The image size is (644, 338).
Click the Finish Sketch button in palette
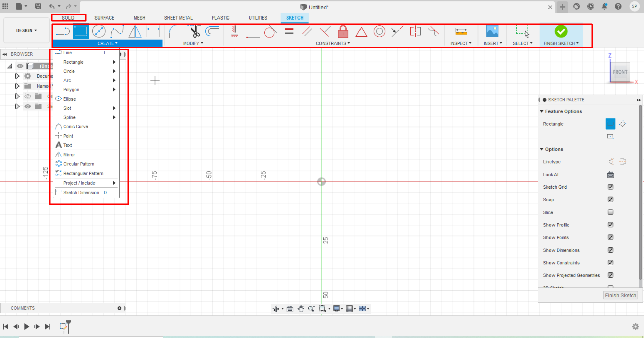coord(620,295)
